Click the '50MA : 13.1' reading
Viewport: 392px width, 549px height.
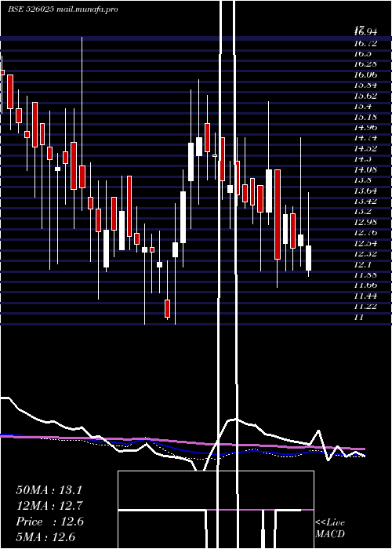click(x=49, y=490)
